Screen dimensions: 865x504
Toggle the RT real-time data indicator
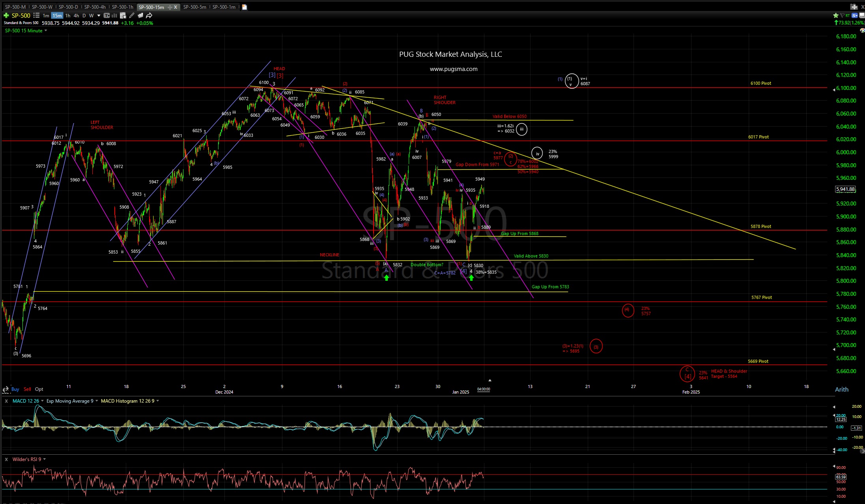(848, 15)
